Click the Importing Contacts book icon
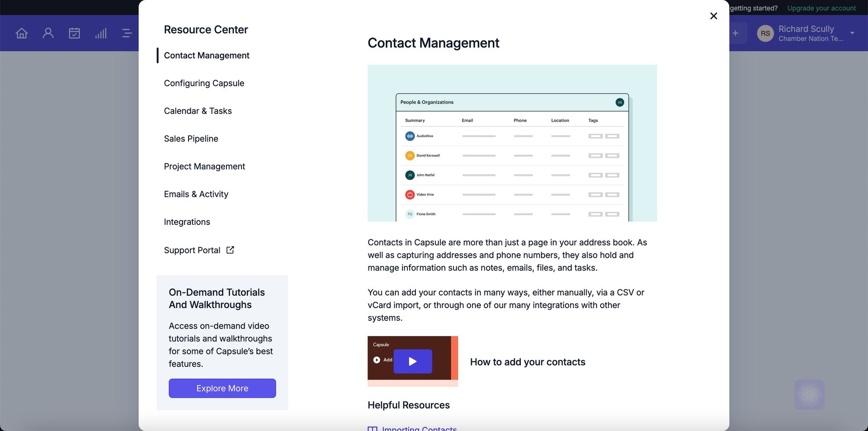The width and height of the screenshot is (868, 431). (373, 429)
